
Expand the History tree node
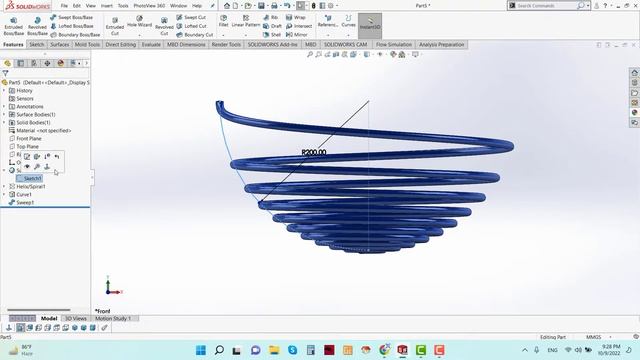[x=4, y=91]
